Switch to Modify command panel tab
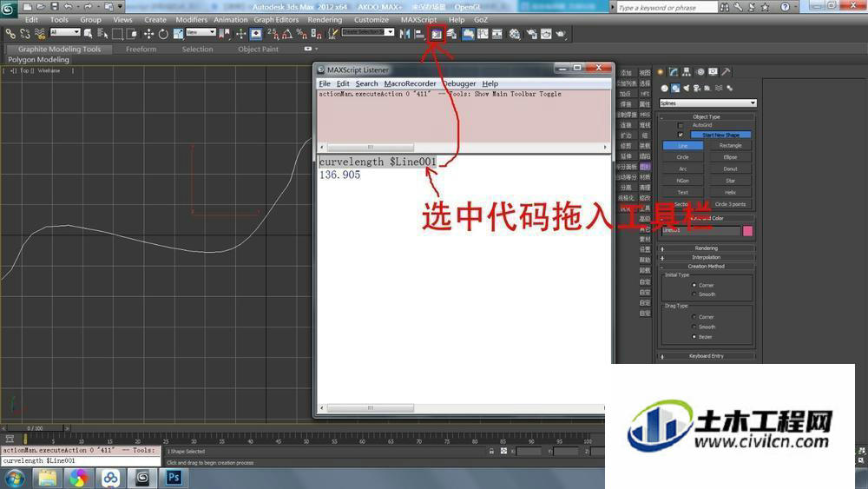The width and height of the screenshot is (868, 489). click(x=674, y=72)
